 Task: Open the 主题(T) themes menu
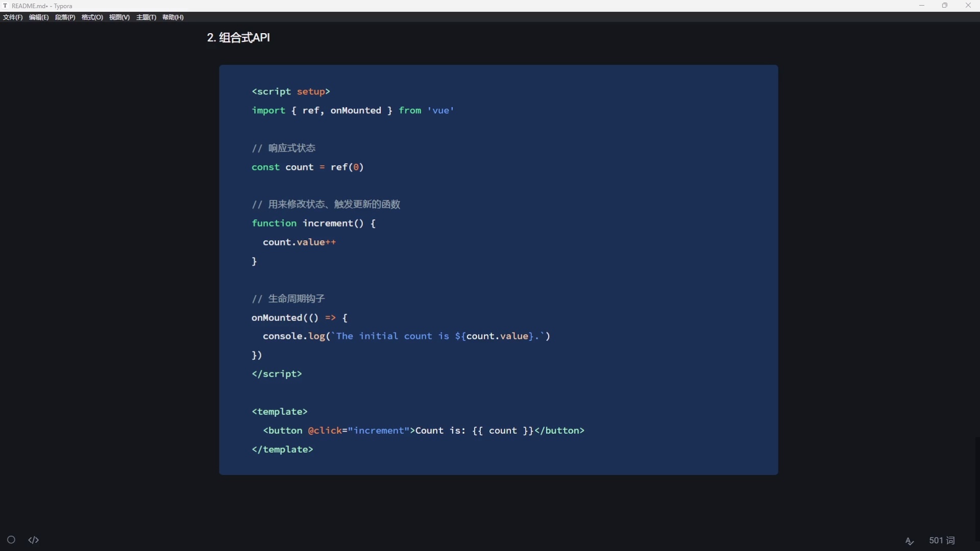pyautogui.click(x=146, y=17)
